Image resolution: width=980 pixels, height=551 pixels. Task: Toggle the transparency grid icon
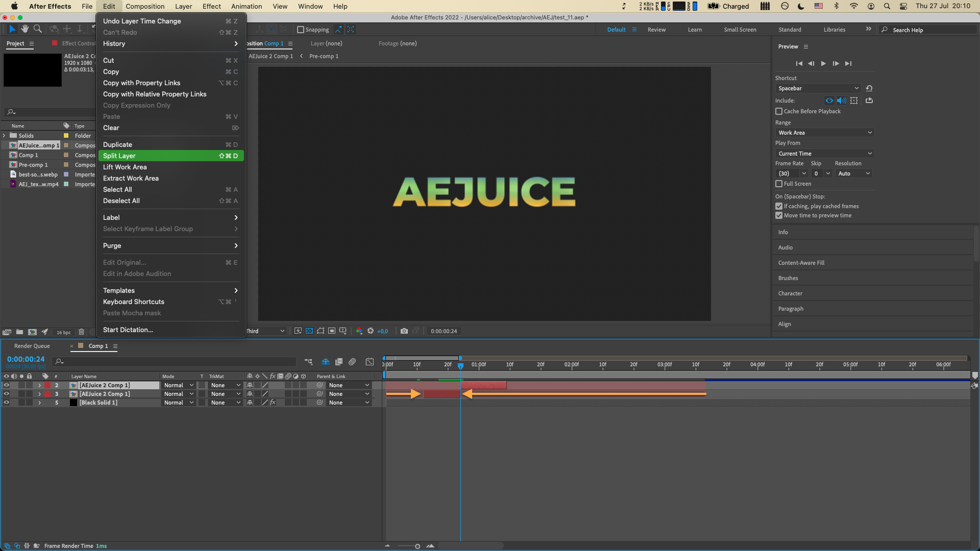pos(309,331)
